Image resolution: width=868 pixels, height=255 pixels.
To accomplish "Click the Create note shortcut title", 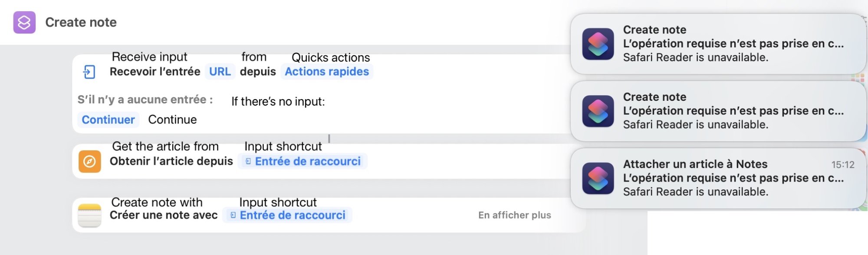I will pos(81,22).
